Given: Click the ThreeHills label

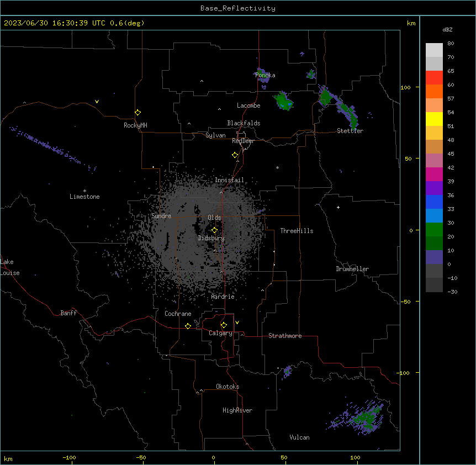Looking at the screenshot, I should [297, 231].
